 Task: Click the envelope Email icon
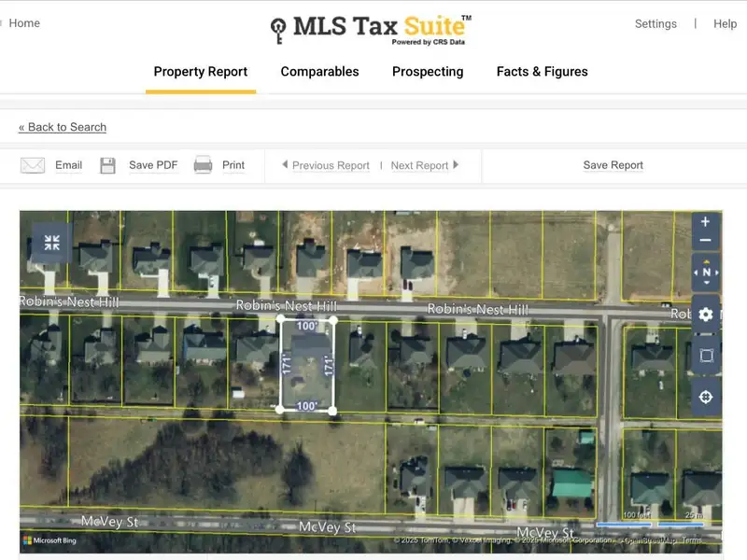(x=33, y=165)
